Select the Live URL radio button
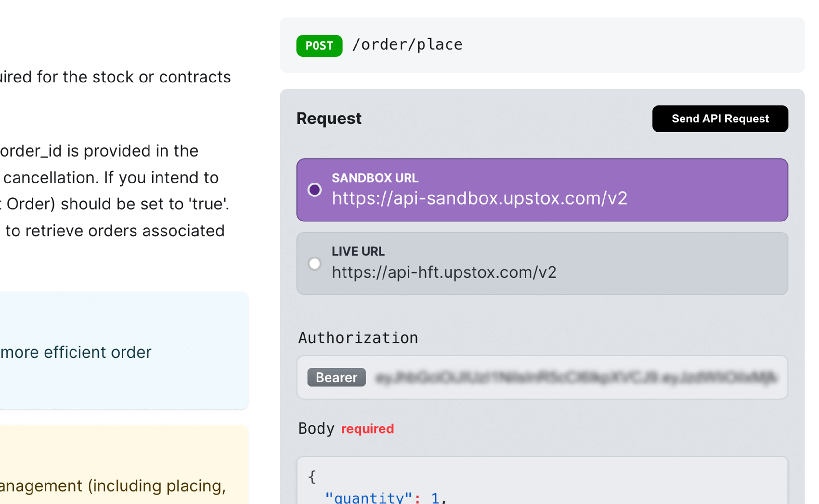The height and width of the screenshot is (504, 819). click(314, 264)
